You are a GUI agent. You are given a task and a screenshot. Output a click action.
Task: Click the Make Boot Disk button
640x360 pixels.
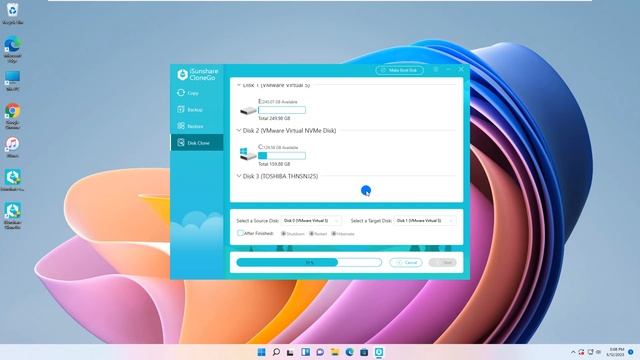(x=399, y=70)
